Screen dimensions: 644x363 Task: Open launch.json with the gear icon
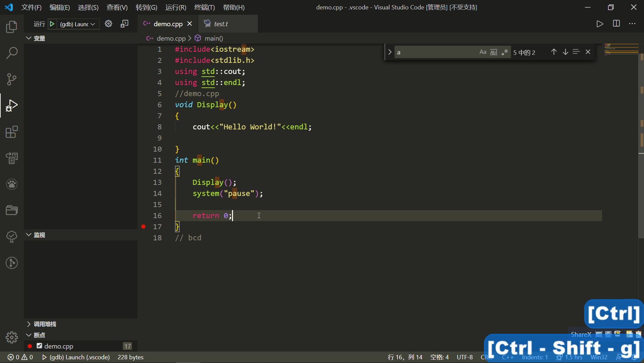(x=108, y=24)
